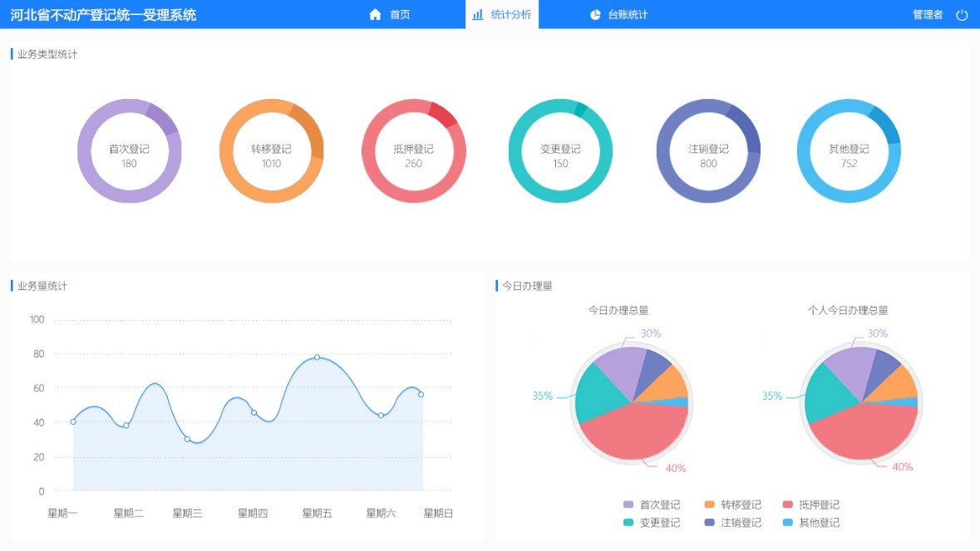Image resolution: width=980 pixels, height=551 pixels.
Task: Toggle the 抵押登记 legend item
Action: coord(811,504)
